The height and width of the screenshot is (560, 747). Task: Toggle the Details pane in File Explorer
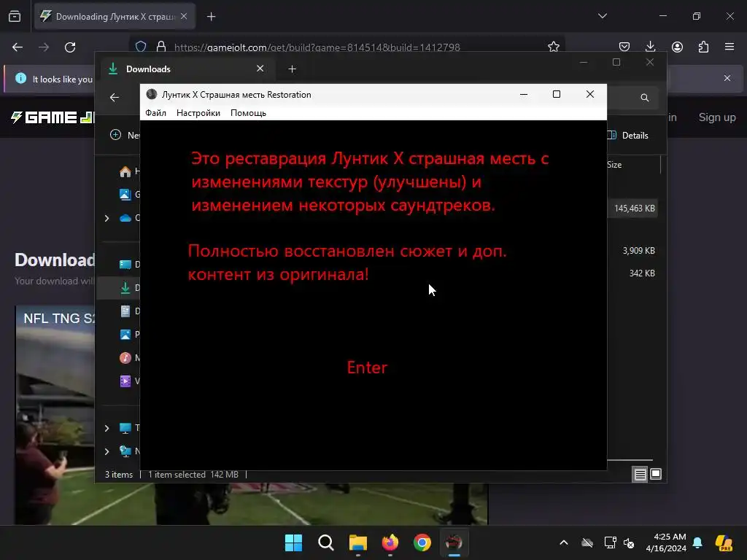(628, 135)
